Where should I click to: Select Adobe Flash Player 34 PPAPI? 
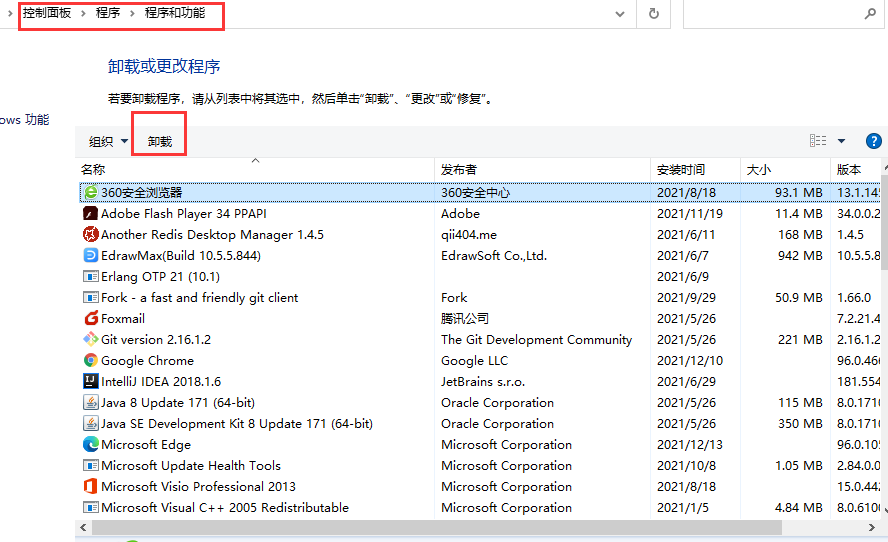(x=183, y=214)
